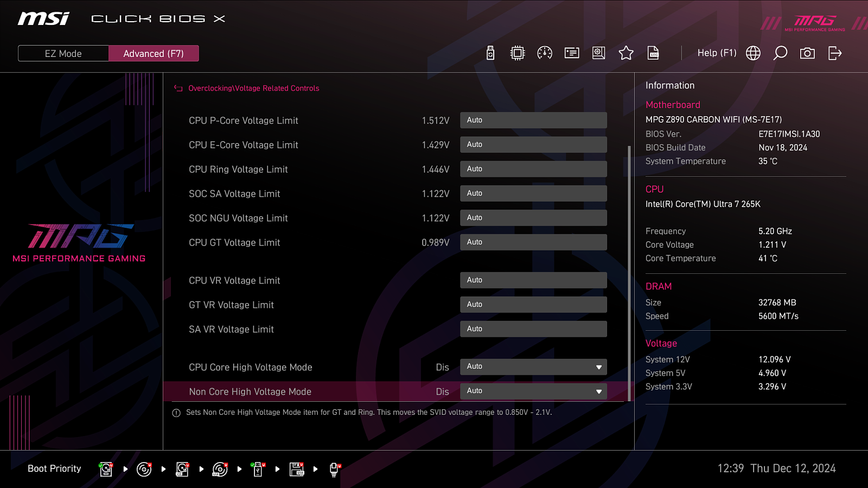The height and width of the screenshot is (488, 868).
Task: Select SOC NGU Voltage Limit label
Action: click(238, 218)
